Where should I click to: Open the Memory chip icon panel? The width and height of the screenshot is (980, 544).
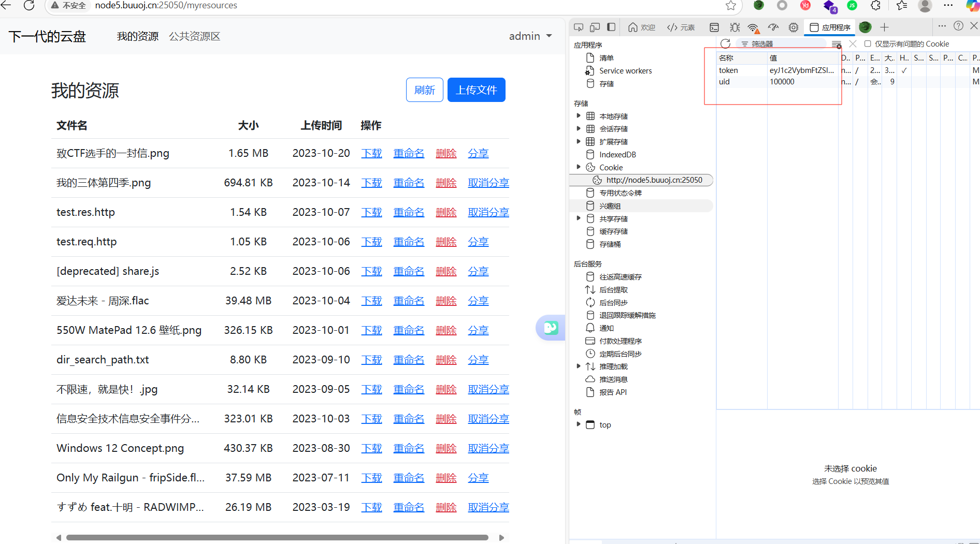tap(794, 27)
